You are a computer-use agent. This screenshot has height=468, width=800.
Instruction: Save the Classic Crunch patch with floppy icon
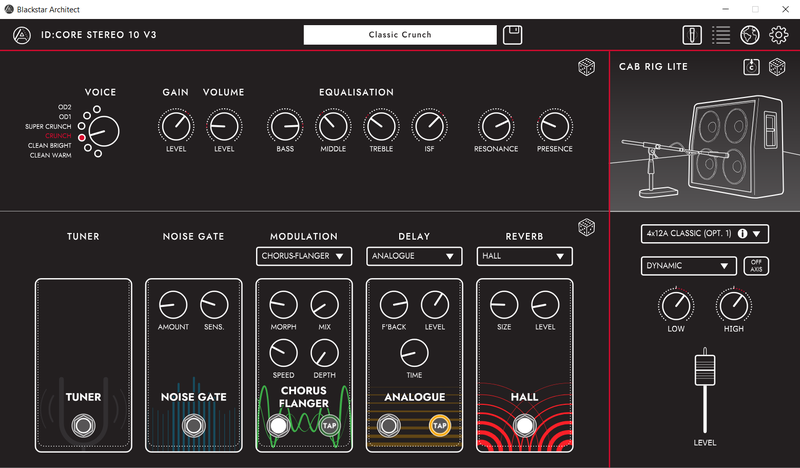tap(513, 35)
